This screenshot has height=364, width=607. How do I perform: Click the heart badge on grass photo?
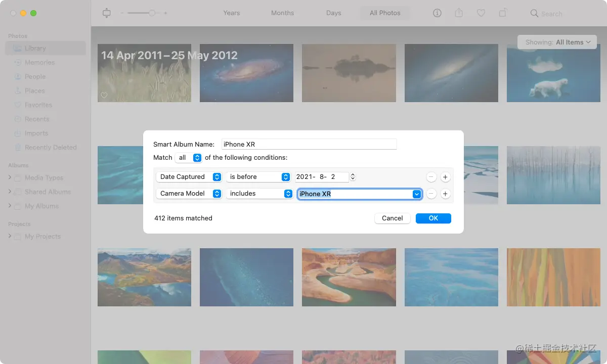[x=104, y=96]
